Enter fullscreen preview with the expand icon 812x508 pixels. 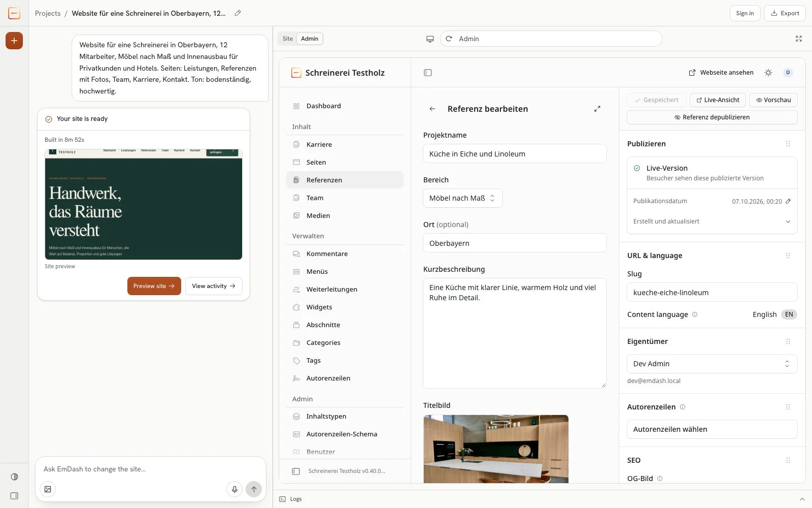799,39
